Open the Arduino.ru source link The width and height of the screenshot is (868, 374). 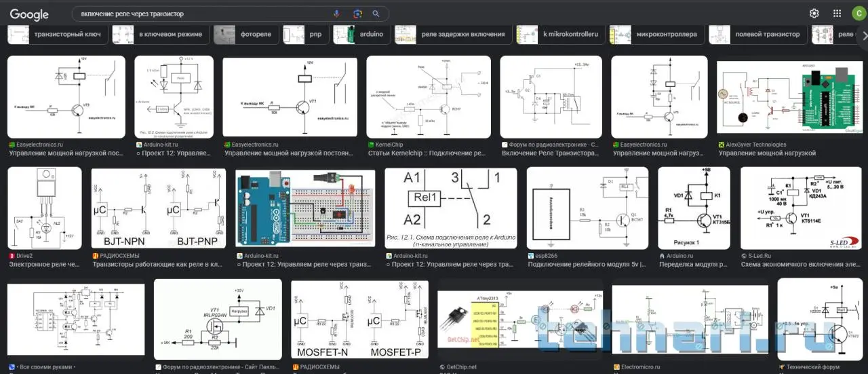[675, 256]
